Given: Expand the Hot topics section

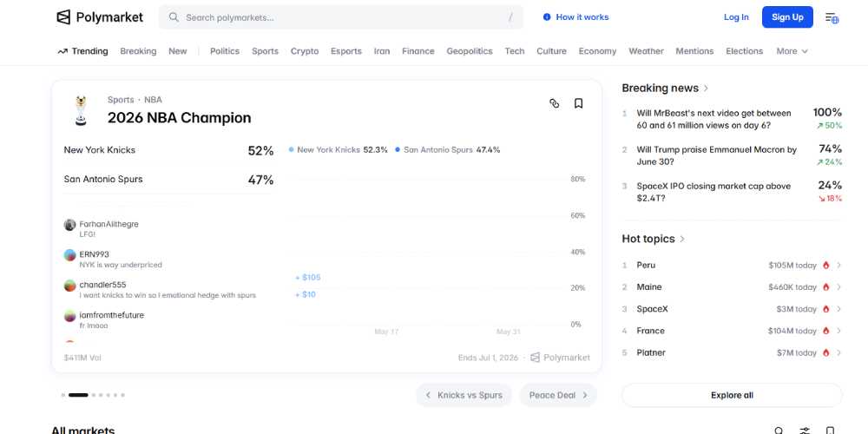Looking at the screenshot, I should click(654, 239).
